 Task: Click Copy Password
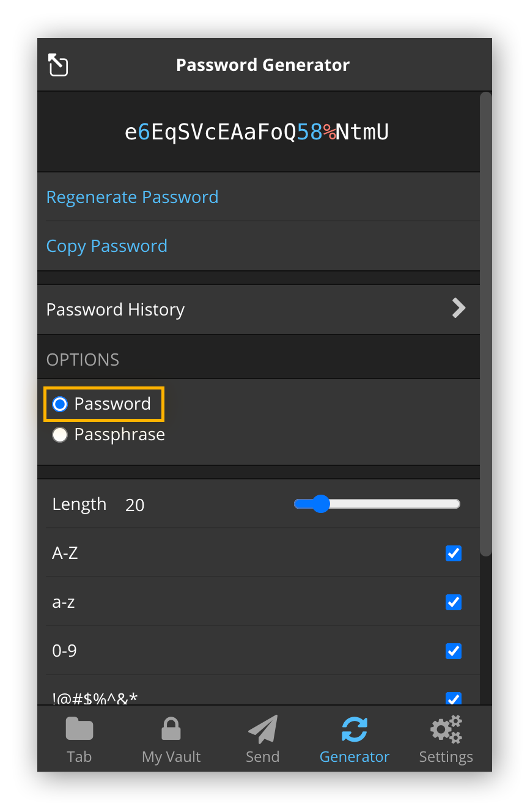click(x=106, y=246)
